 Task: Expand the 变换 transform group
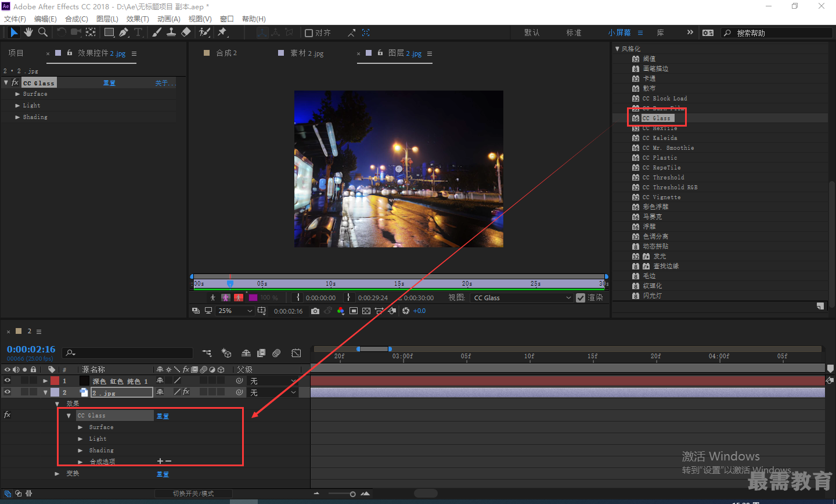[57, 474]
